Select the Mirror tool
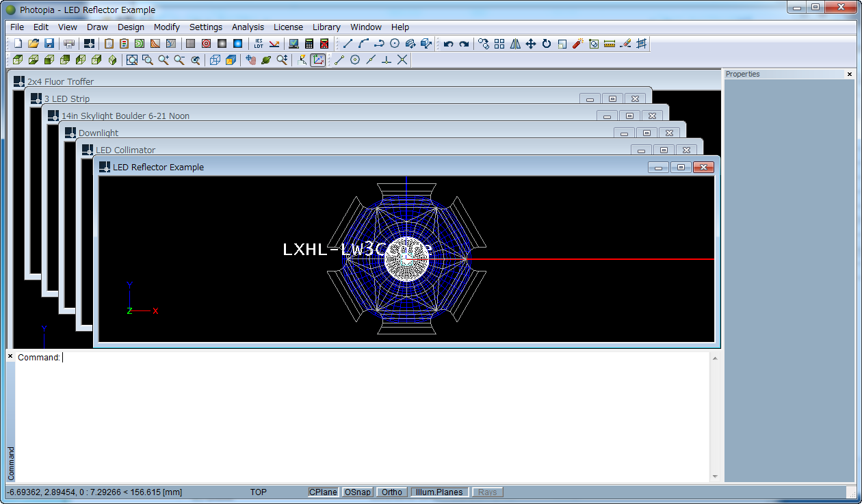Viewport: 862px width, 504px height. pyautogui.click(x=515, y=44)
